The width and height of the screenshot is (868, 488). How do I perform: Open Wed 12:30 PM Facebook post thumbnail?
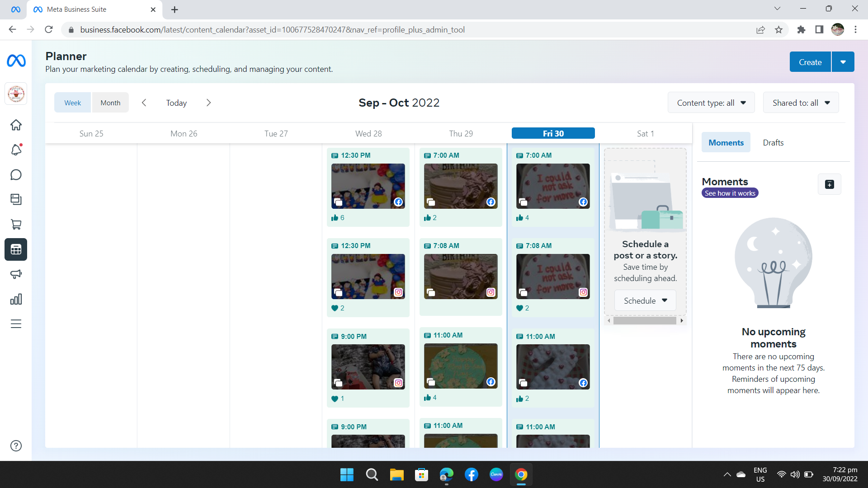pyautogui.click(x=368, y=186)
